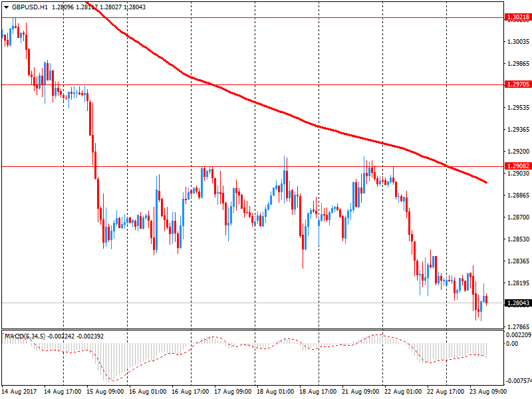The image size is (532, 399).
Task: Click the 17 Aug 09:00 time label
Action: pos(233,392)
